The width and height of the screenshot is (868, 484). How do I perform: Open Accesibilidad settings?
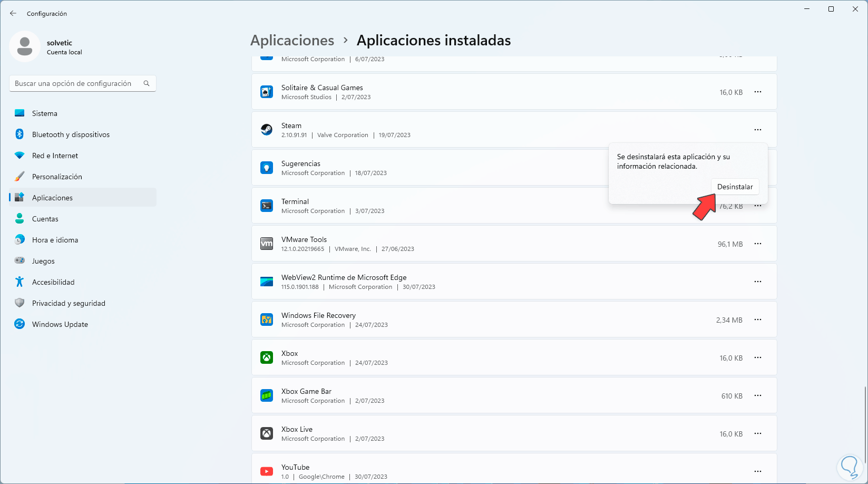coord(83,282)
